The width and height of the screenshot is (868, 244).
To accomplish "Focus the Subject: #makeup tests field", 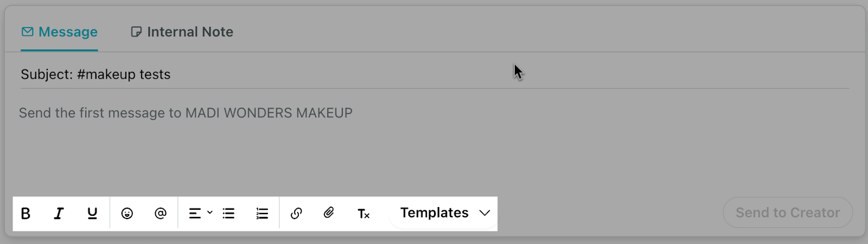I will pyautogui.click(x=435, y=74).
